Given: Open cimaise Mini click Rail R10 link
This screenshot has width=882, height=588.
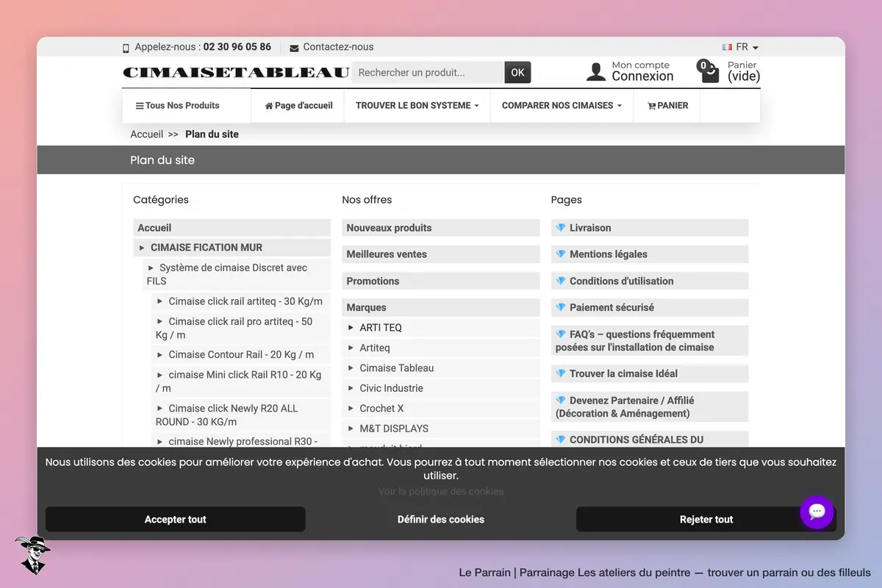Looking at the screenshot, I should tap(241, 381).
